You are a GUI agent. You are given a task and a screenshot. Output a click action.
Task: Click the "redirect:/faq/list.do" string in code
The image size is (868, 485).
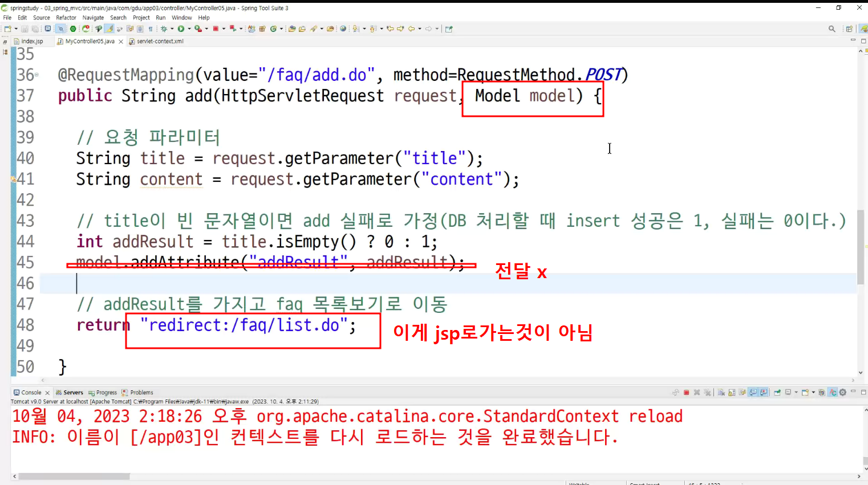pos(244,325)
